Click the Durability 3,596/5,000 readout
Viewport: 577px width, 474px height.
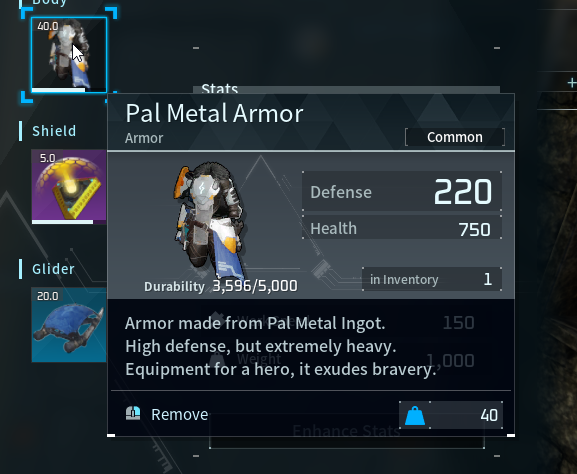point(221,286)
